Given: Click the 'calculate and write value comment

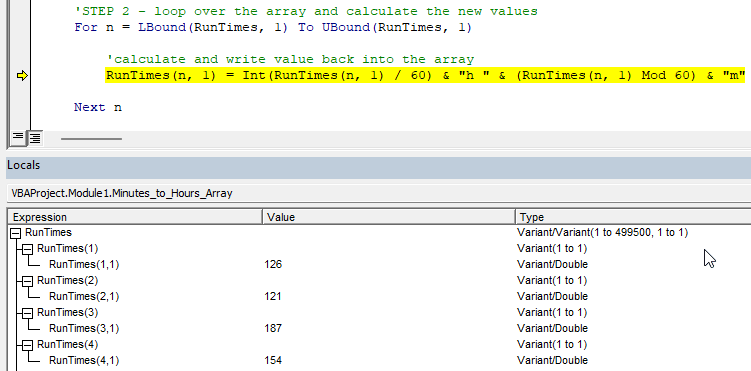Looking at the screenshot, I should [x=290, y=59].
